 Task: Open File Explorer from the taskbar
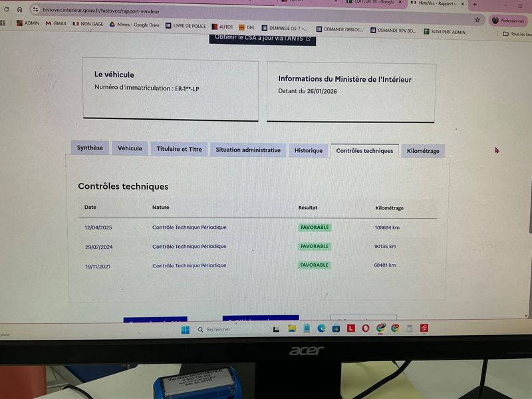pyautogui.click(x=292, y=328)
